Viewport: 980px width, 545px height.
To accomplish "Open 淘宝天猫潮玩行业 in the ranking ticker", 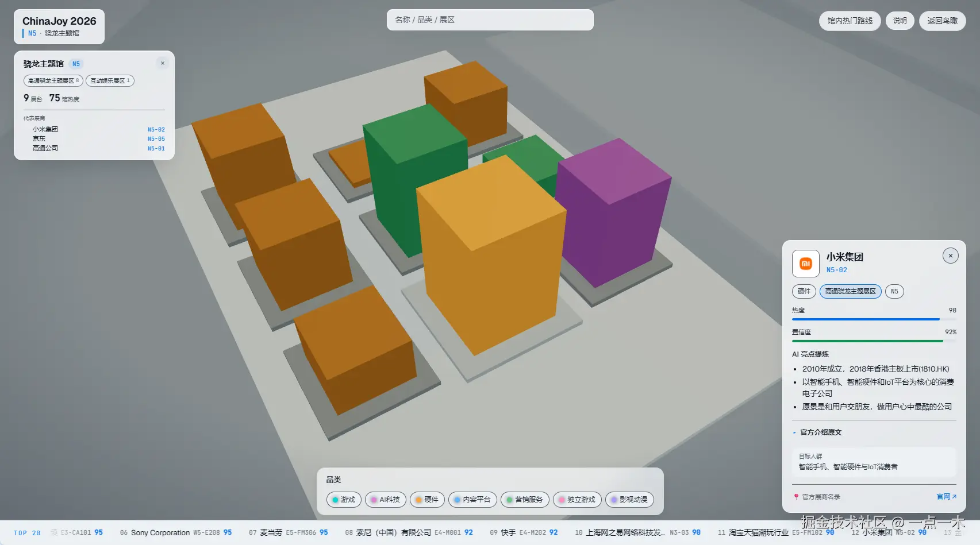I will 776,533.
